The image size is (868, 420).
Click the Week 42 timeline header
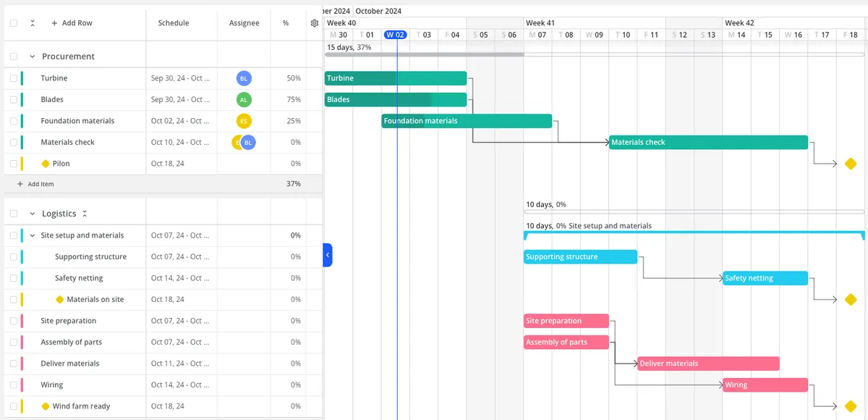pos(739,23)
